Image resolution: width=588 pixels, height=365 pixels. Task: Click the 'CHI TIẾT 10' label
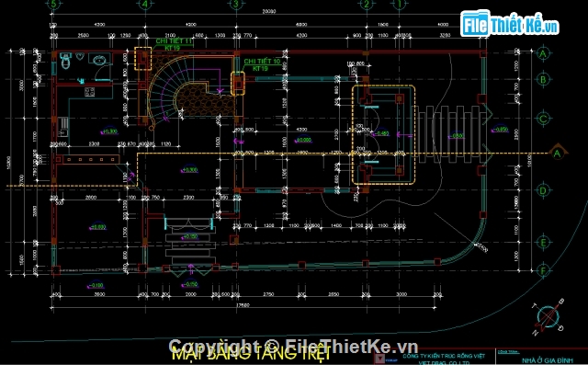tap(262, 62)
